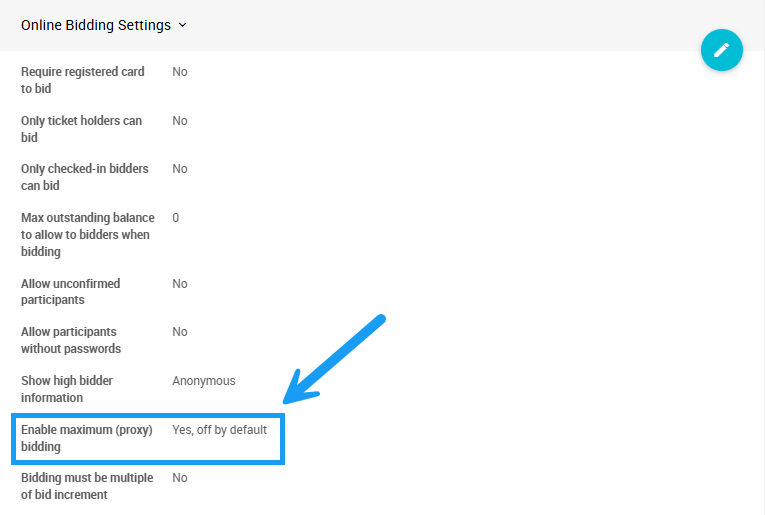Click the Online Bidding Settings heading
765x515 pixels.
click(x=96, y=25)
